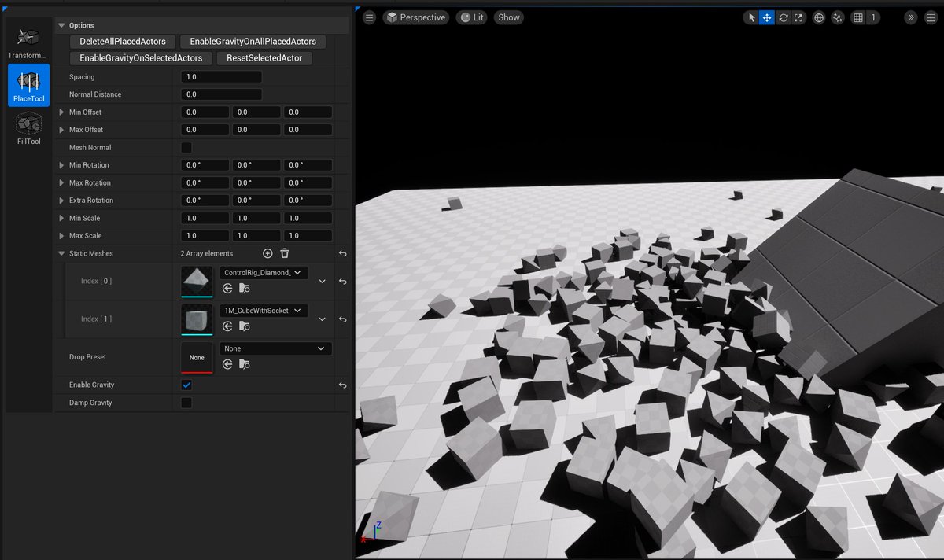Image resolution: width=944 pixels, height=560 pixels.
Task: Use selected asset for Drop Preset
Action: 227,363
